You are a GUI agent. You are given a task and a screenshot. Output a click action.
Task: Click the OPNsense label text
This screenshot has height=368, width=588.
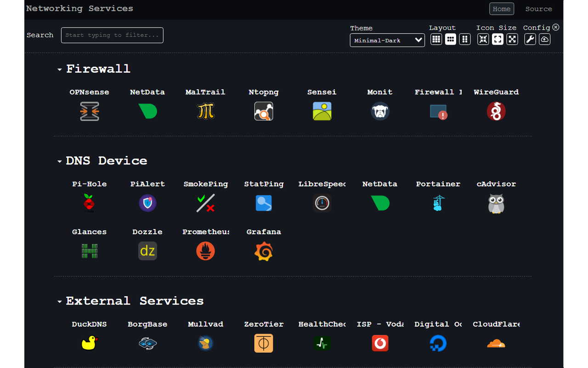[x=90, y=92]
